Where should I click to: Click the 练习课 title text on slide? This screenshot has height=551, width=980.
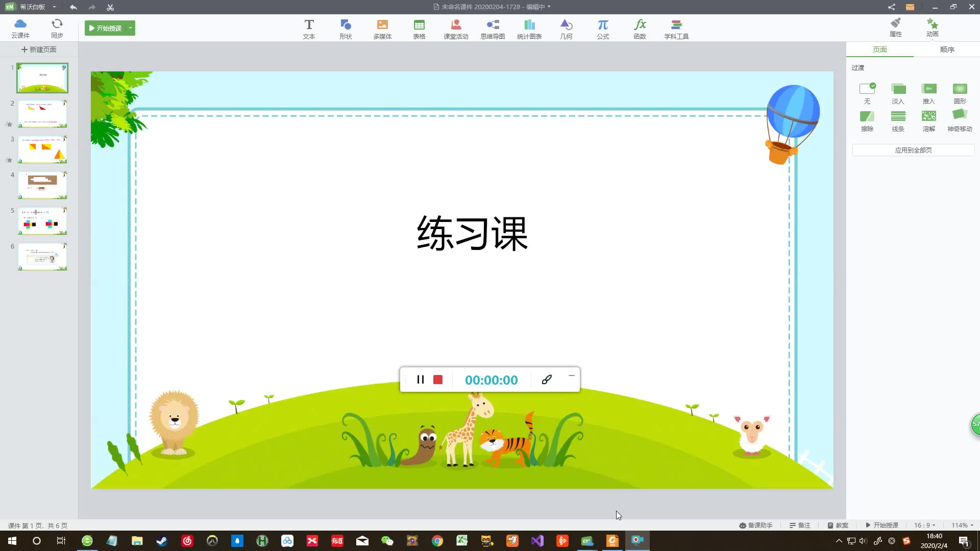coord(472,233)
